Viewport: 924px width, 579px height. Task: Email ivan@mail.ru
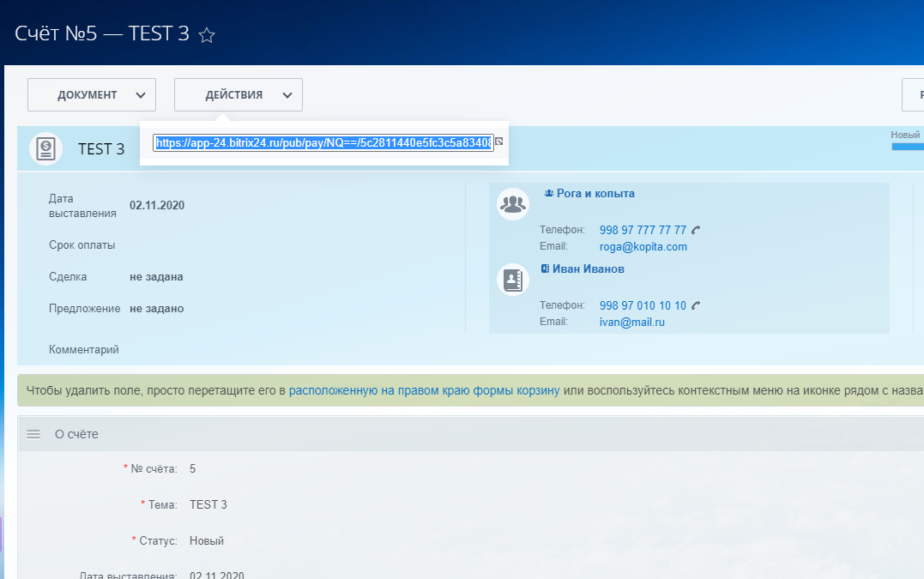coord(631,323)
